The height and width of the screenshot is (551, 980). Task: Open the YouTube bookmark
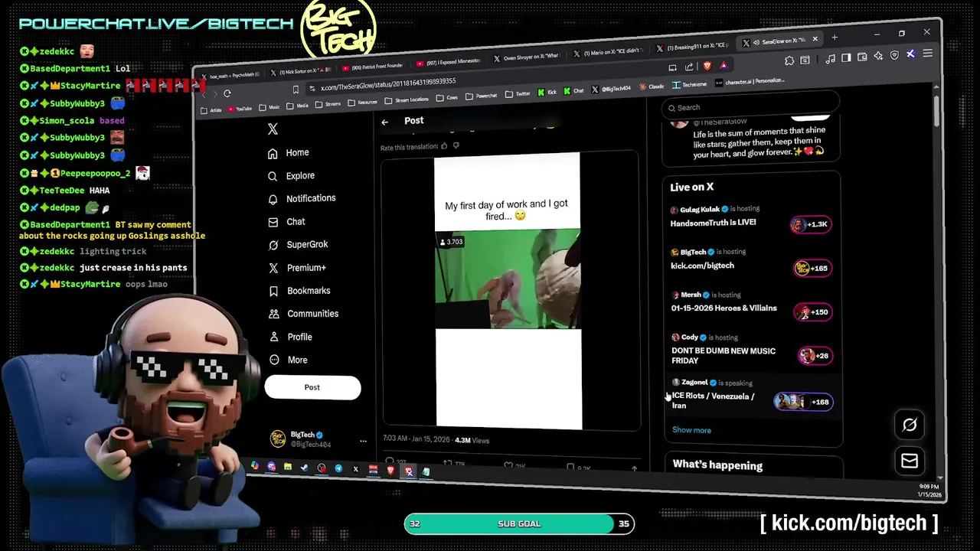(240, 109)
